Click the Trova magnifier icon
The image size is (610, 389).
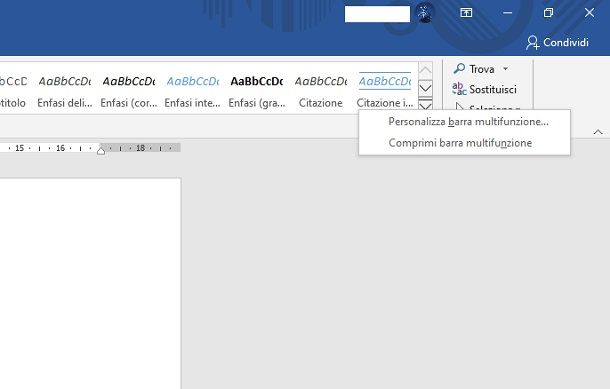459,69
